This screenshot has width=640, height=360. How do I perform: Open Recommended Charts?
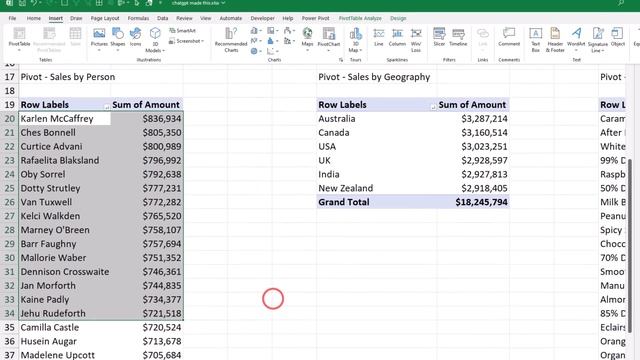coord(231,40)
